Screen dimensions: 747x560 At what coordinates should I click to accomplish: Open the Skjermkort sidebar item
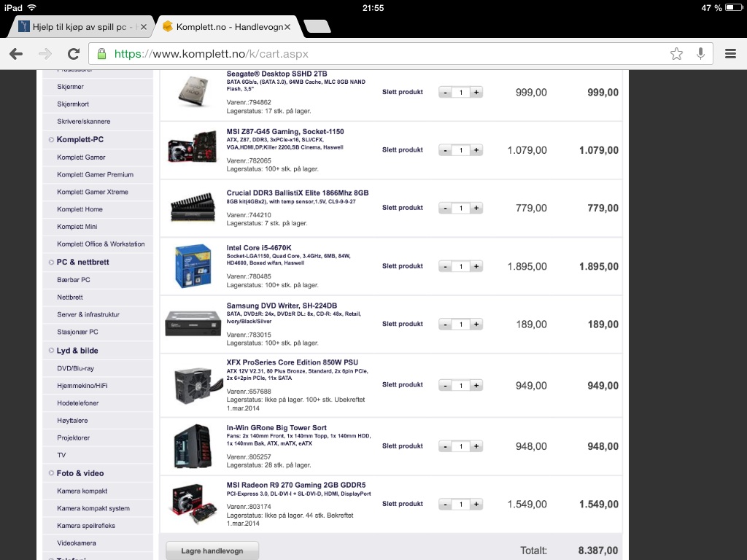pyautogui.click(x=73, y=104)
